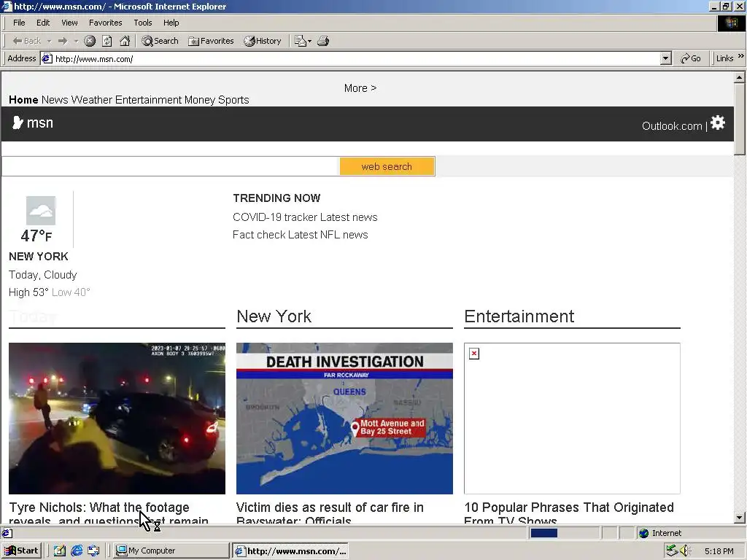Open the Links toolbar label

pyautogui.click(x=724, y=58)
